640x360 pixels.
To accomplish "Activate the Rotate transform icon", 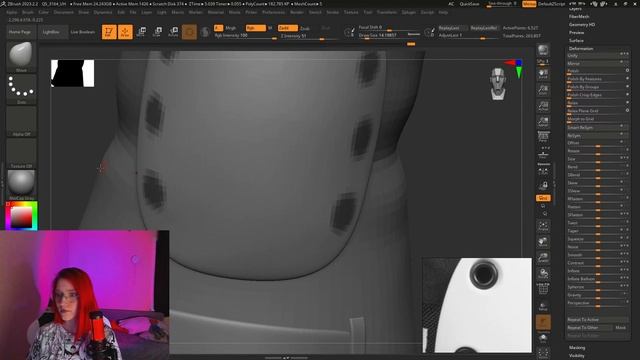I will click(x=173, y=32).
